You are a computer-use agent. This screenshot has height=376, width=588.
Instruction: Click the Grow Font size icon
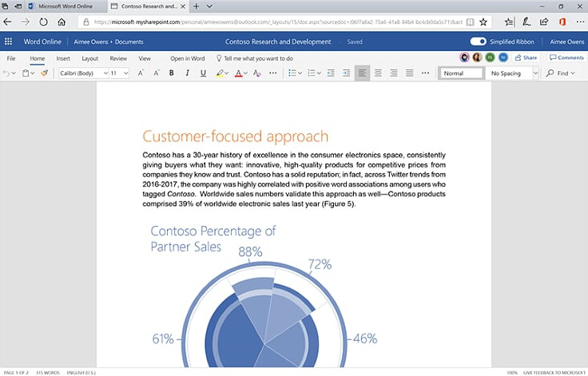pyautogui.click(x=141, y=73)
